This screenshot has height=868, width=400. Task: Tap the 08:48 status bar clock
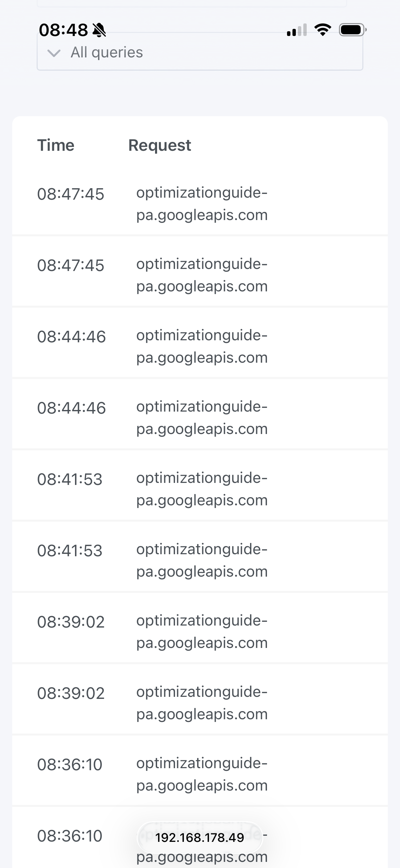[x=63, y=30]
